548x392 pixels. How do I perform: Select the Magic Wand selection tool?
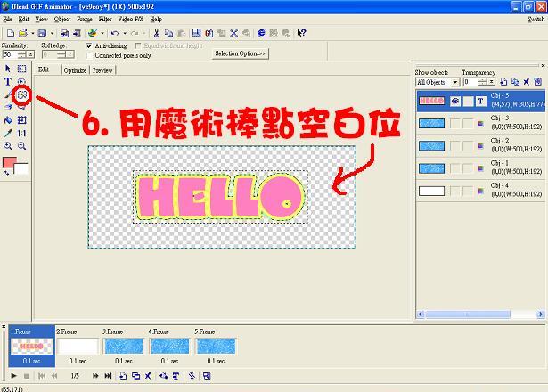pos(22,94)
